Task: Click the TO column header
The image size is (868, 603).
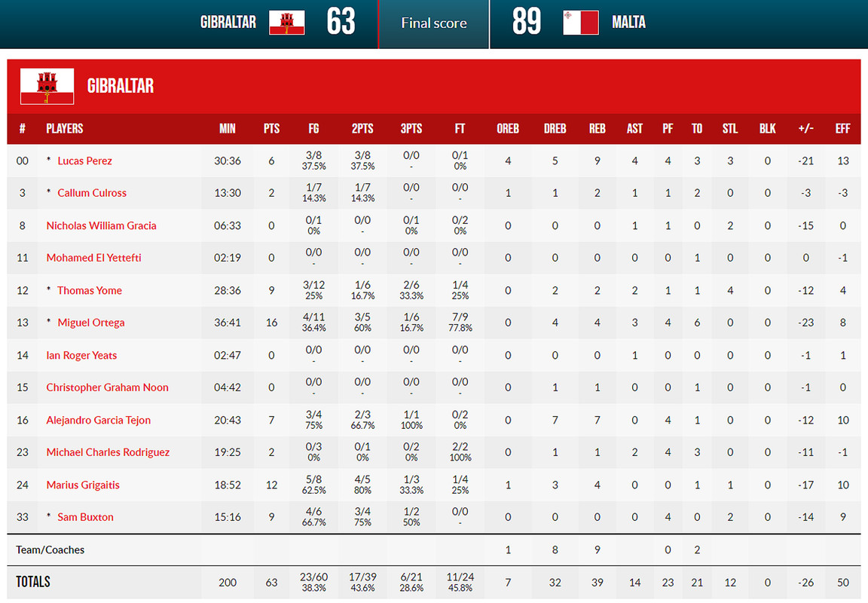Action: 697,128
